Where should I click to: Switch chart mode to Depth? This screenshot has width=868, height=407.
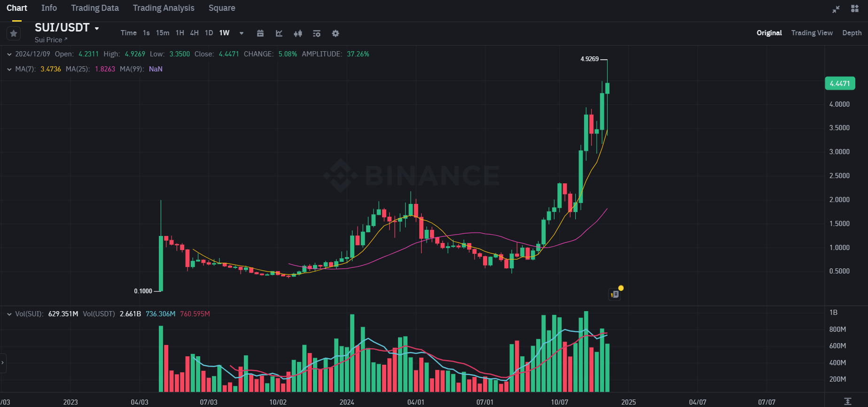(x=852, y=33)
